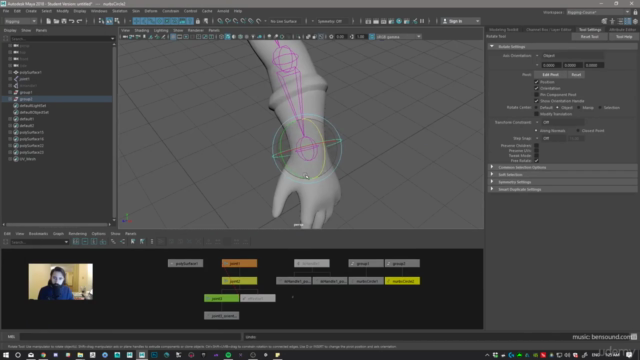The image size is (640, 360).
Task: Toggle the Attribute Editor sidebar icon at top right
Action: [620, 21]
